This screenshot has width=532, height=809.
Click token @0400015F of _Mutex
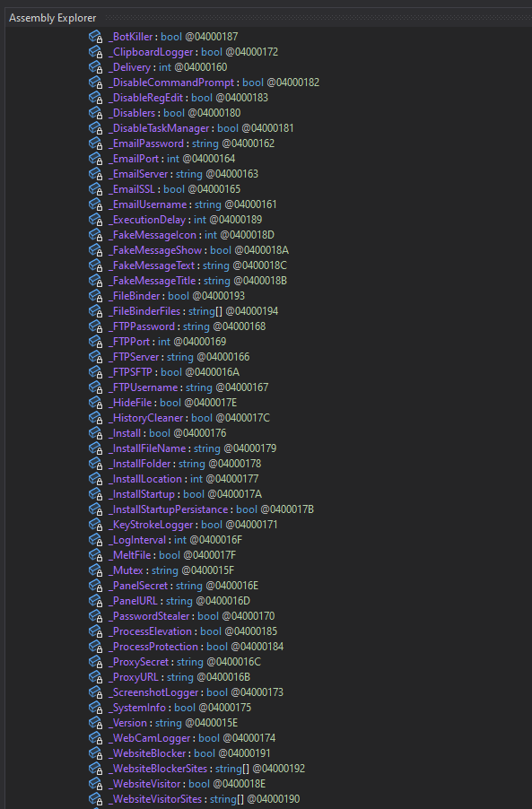[208, 570]
